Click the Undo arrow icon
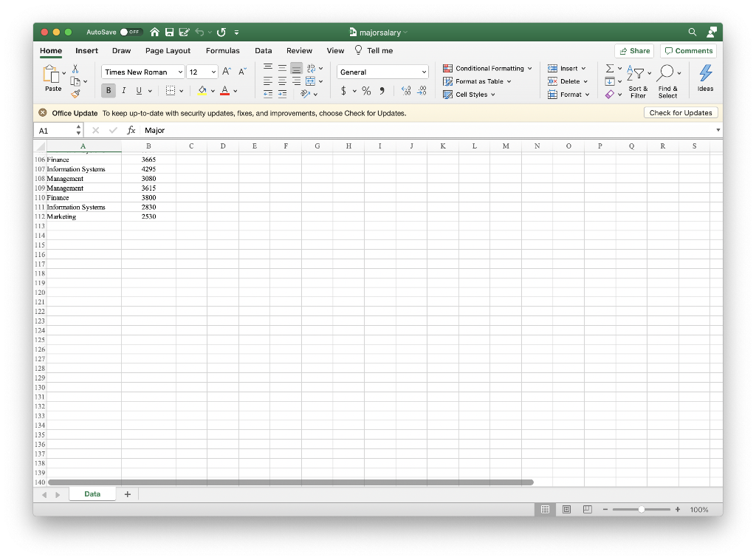 pyautogui.click(x=199, y=32)
